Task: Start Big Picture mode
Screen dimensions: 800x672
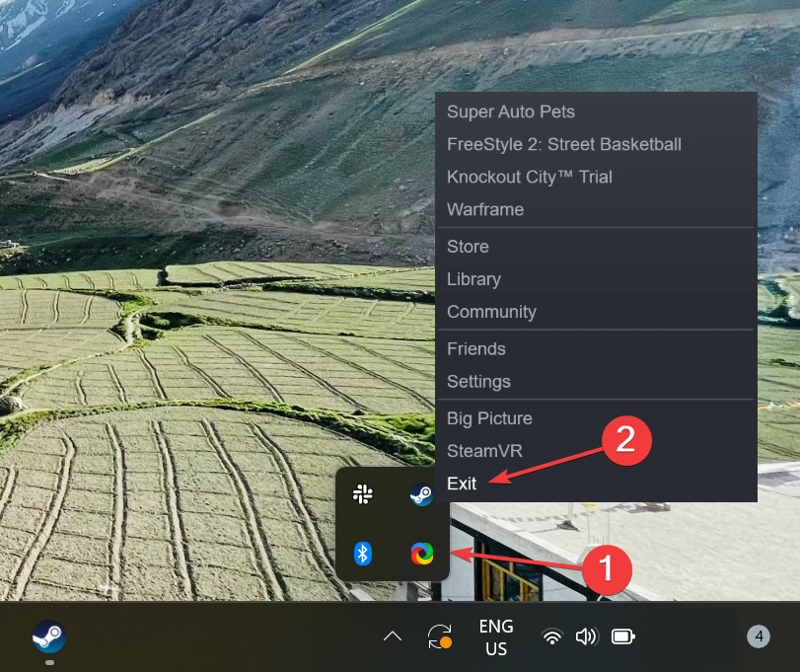Action: (x=596, y=418)
